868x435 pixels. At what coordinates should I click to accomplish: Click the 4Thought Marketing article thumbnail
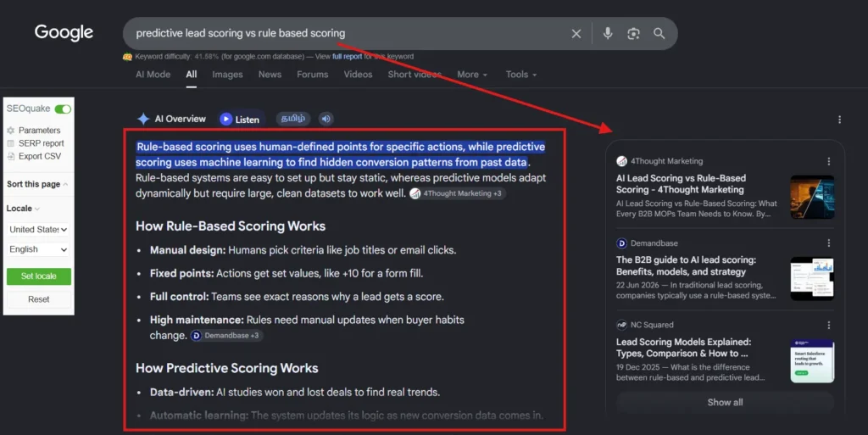[812, 197]
